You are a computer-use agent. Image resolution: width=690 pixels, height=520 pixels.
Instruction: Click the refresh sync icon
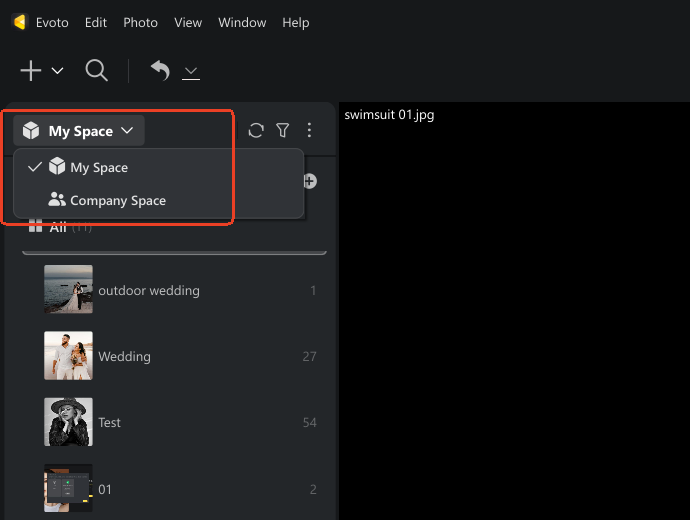256,130
